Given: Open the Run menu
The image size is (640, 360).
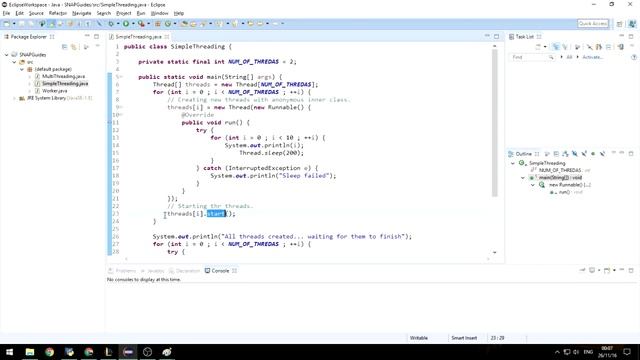Looking at the screenshot, I should (141, 13).
